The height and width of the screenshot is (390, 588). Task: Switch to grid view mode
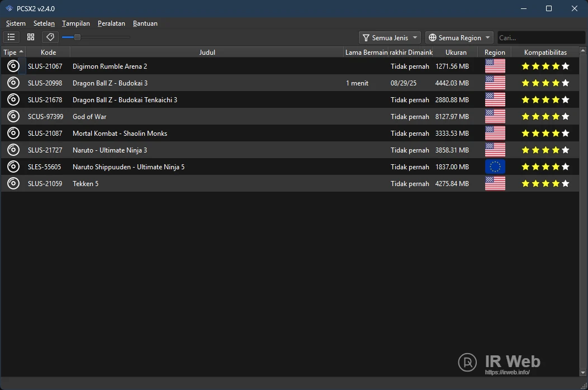pyautogui.click(x=31, y=37)
